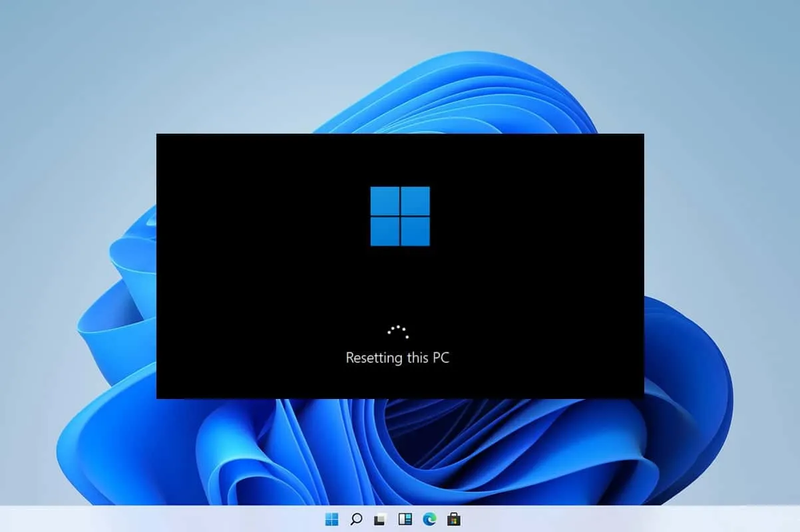This screenshot has width=800, height=532.
Task: Click the taskbar's centered icon group
Action: [393, 519]
